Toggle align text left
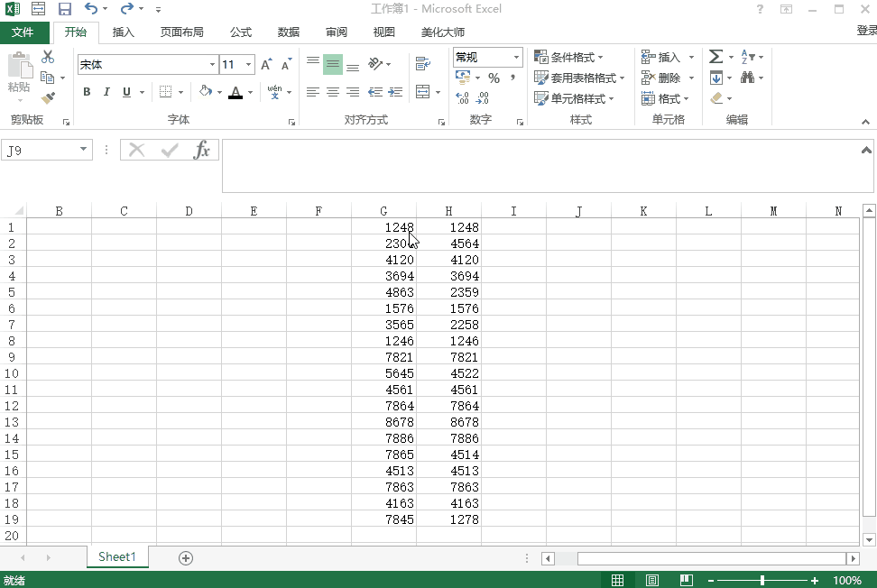Image resolution: width=877 pixels, height=588 pixels. 313,92
